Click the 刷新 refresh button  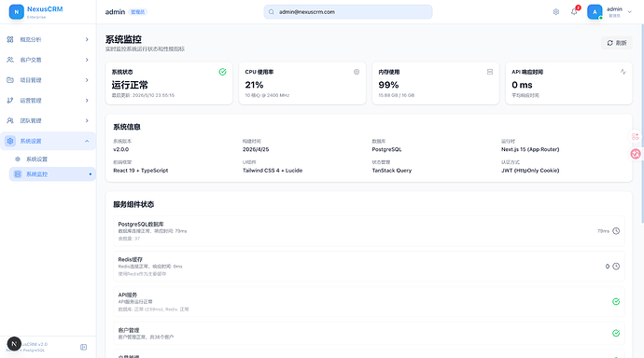(617, 43)
